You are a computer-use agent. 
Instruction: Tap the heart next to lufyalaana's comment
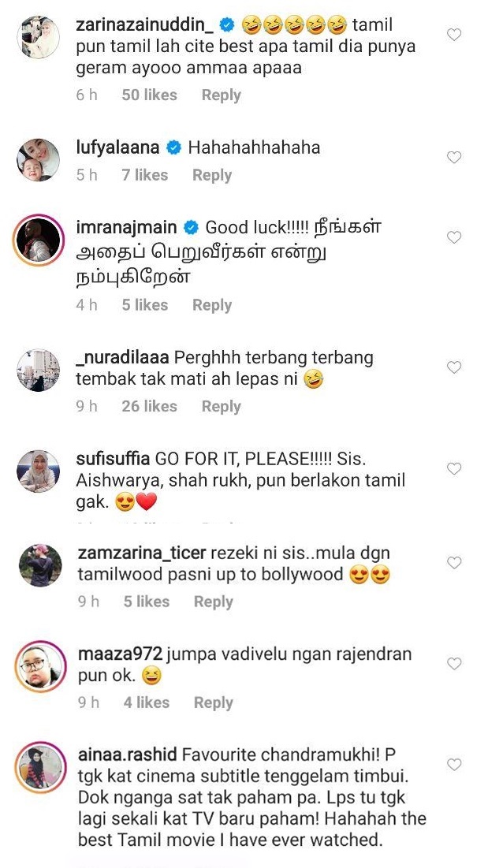point(453,158)
